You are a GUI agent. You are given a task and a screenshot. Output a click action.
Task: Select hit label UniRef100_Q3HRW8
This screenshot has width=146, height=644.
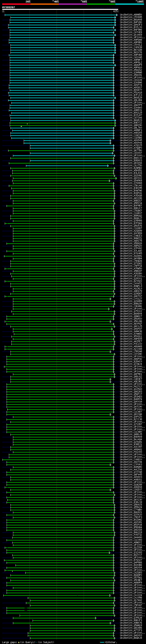point(131,72)
